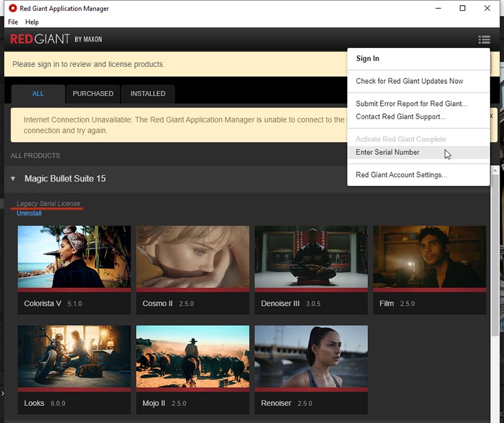The image size is (504, 423).
Task: Click the Looks 6.0.0 label
Action: pos(45,403)
